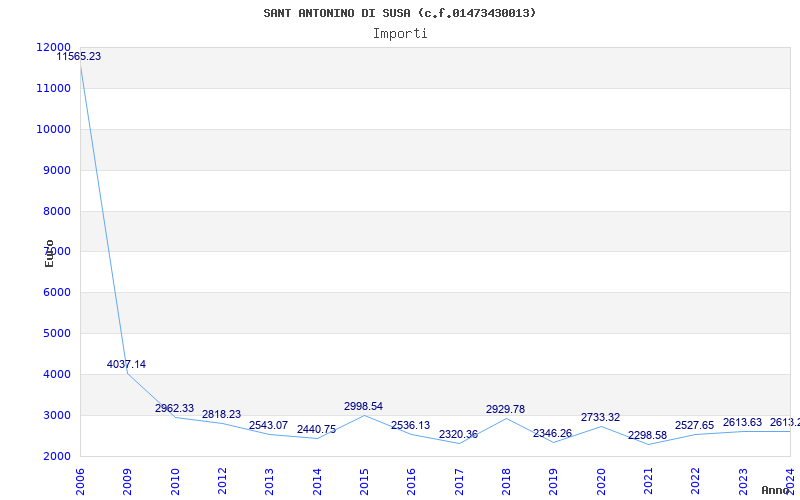Click the 10000 y-axis tick label
The image size is (800, 500).
click(x=53, y=129)
